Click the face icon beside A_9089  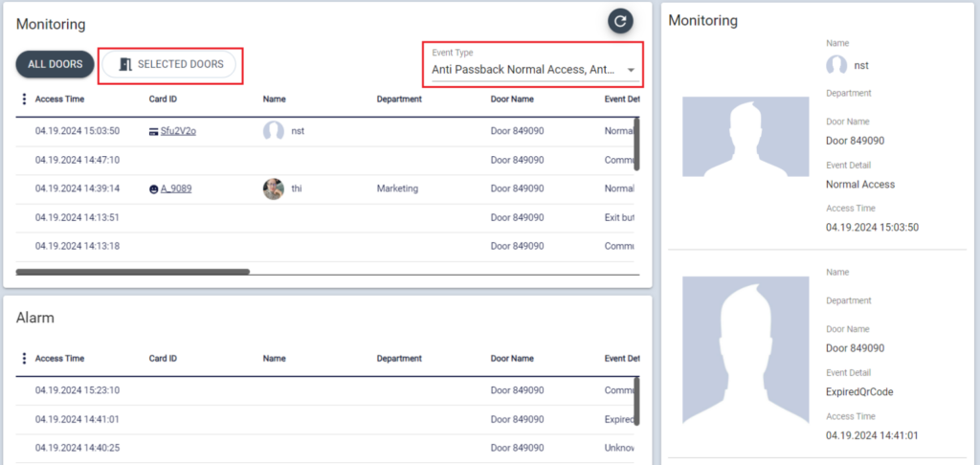(153, 189)
